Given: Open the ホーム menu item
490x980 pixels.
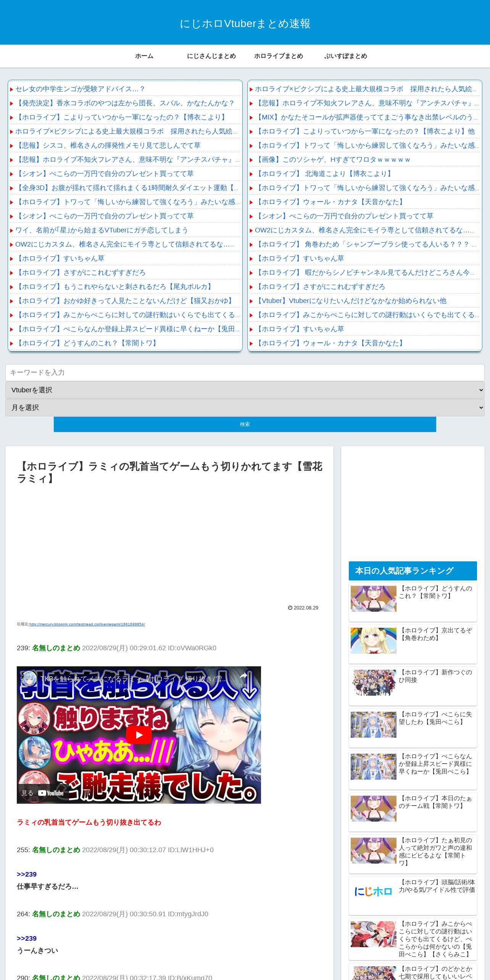Looking at the screenshot, I should [144, 56].
